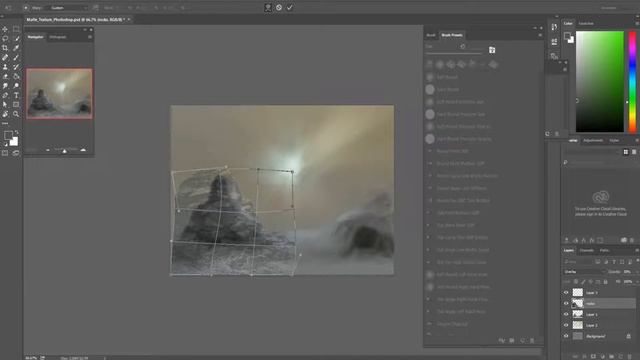
Task: Open the Layers panel menu
Action: (x=637, y=250)
